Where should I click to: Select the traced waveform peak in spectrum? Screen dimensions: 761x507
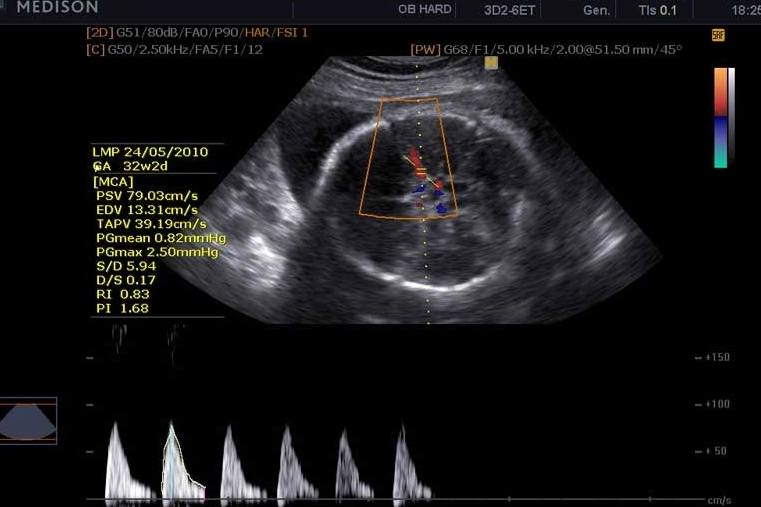point(172,427)
